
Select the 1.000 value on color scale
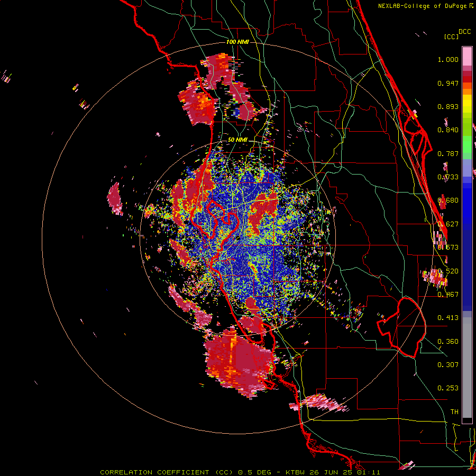click(448, 59)
